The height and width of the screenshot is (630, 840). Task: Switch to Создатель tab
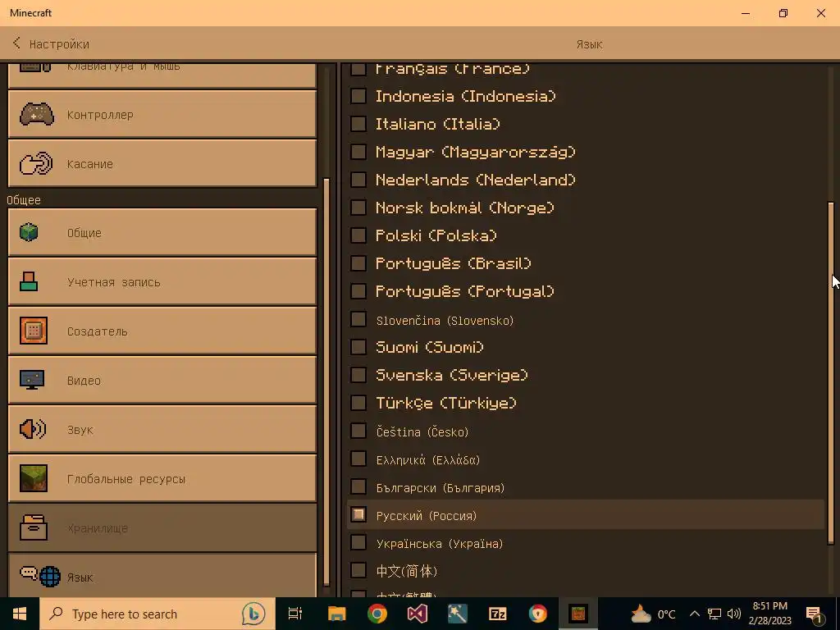[x=162, y=331]
